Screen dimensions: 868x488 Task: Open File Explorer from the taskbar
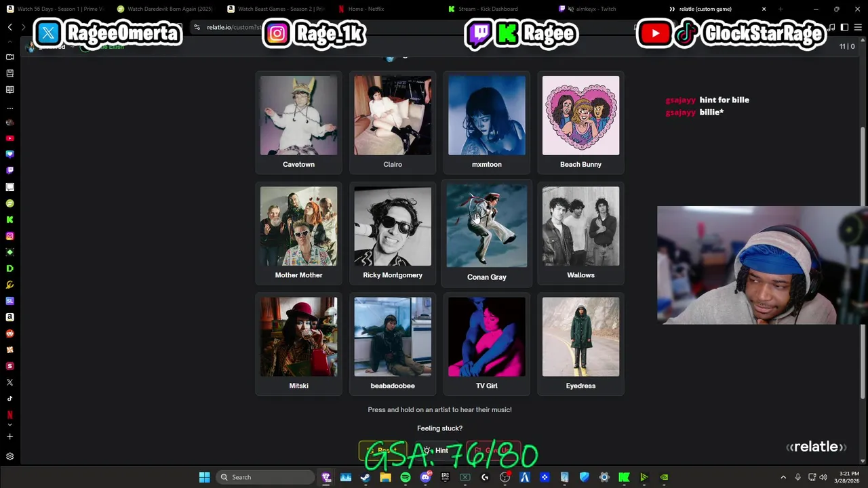[x=385, y=477]
